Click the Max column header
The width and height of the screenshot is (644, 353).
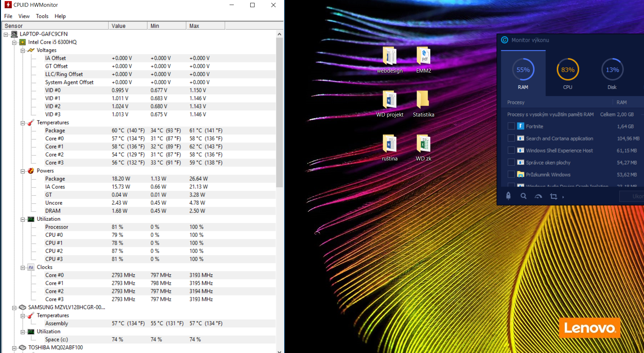point(205,26)
